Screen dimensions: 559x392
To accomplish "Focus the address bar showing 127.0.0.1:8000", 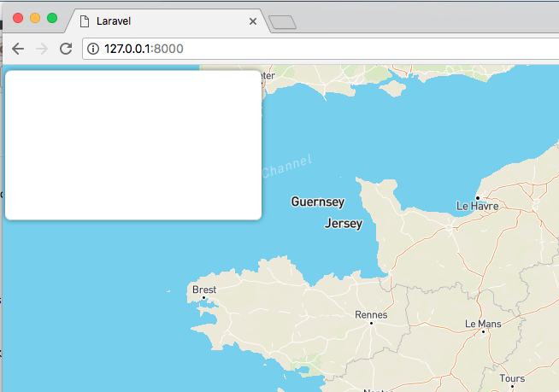I will (x=321, y=49).
